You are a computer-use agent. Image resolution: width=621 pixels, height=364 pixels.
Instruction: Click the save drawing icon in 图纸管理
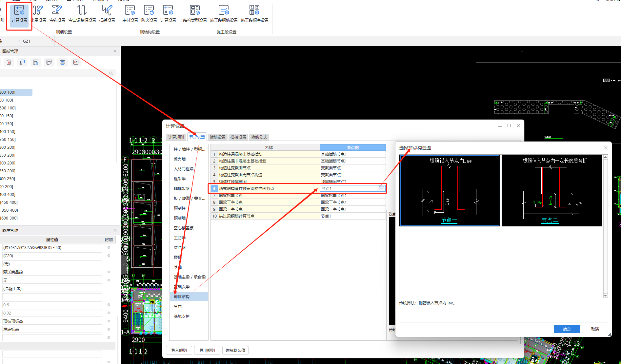[36, 62]
